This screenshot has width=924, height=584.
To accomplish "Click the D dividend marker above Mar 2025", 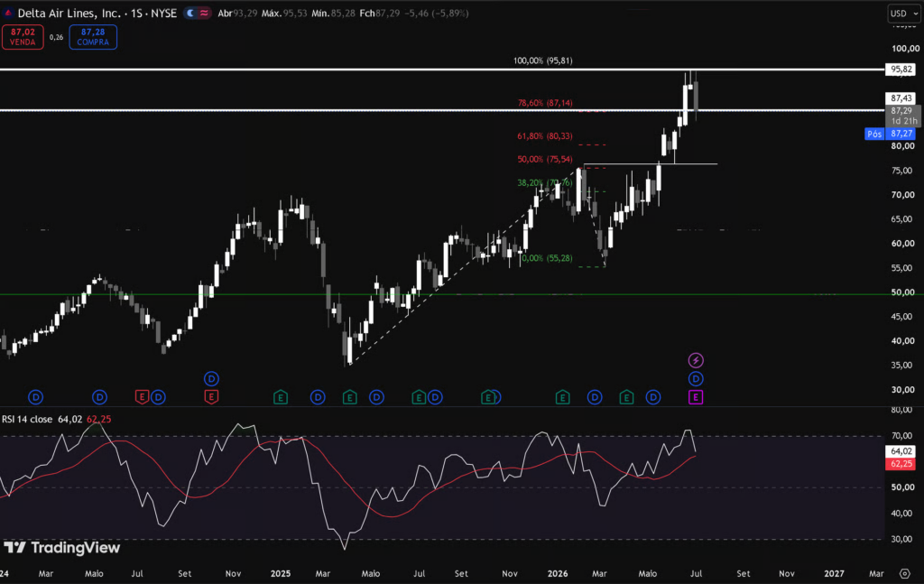I will click(x=318, y=397).
